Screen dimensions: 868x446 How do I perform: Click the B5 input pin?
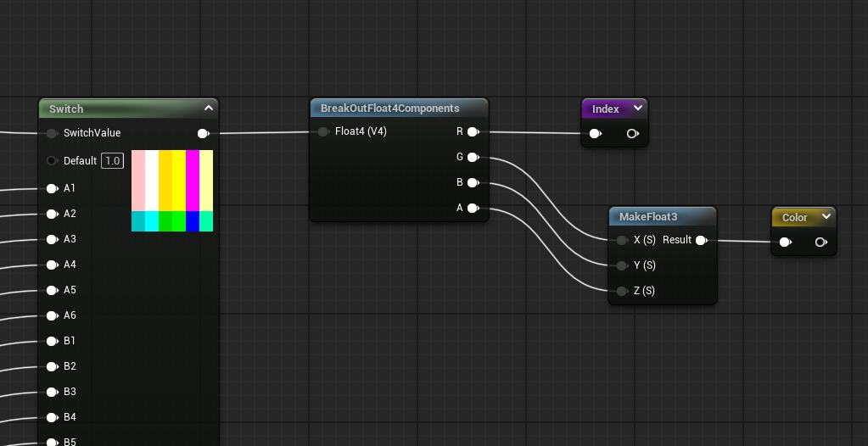[52, 442]
